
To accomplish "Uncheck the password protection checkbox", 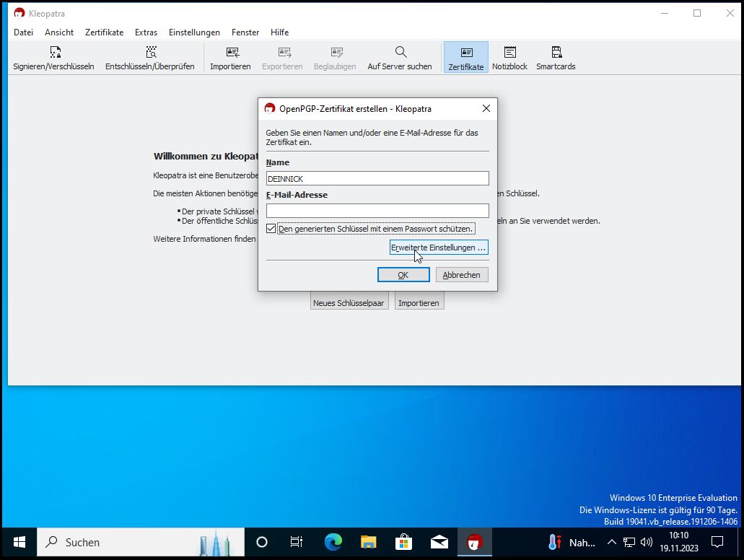I will (x=271, y=229).
